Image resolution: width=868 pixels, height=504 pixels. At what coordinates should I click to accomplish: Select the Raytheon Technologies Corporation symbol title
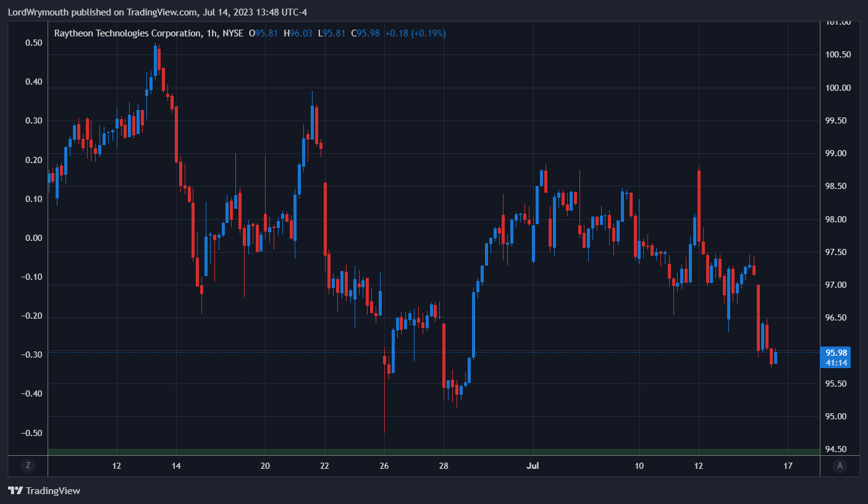(x=127, y=33)
